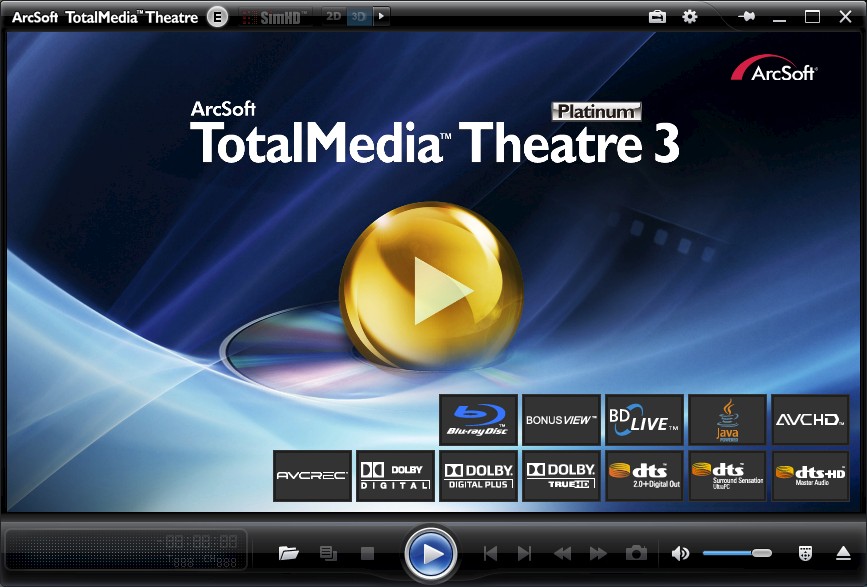867x587 pixels.
Task: Jump to the previous chapter
Action: pos(490,553)
